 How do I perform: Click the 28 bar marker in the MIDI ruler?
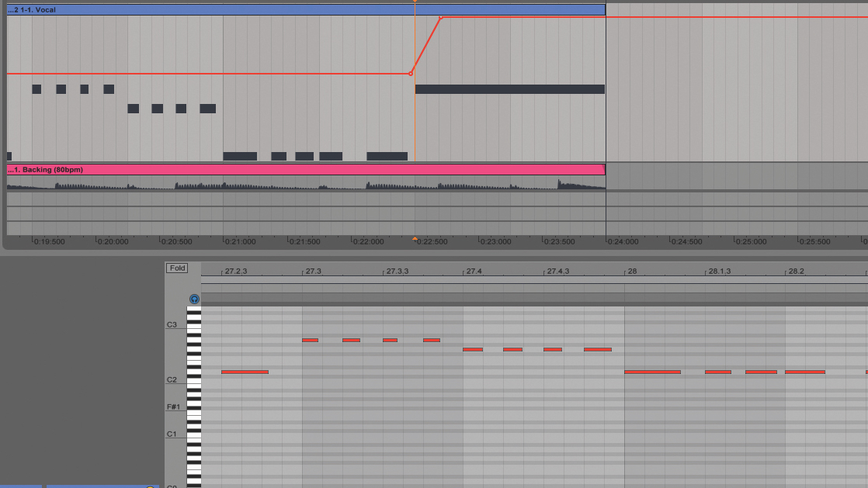point(632,271)
